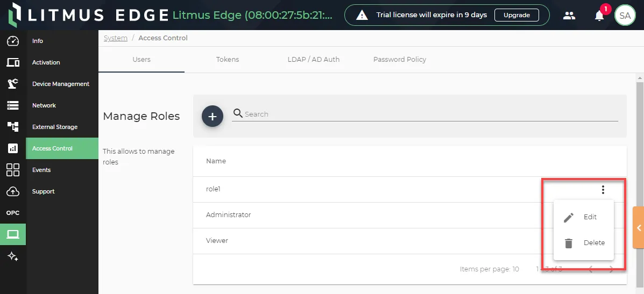Open the System breadcrumb link

(116, 38)
